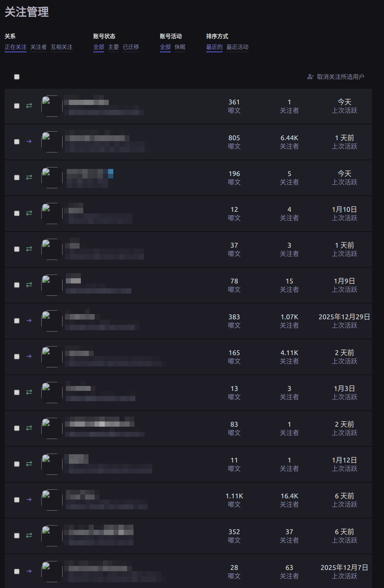The height and width of the screenshot is (588, 384).
Task: Toggle the select-all checkbox above the list
Action: coord(17,77)
